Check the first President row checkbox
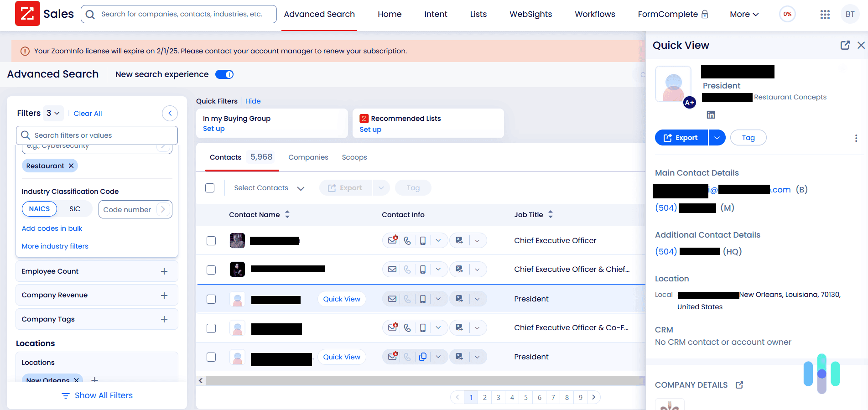The height and width of the screenshot is (410, 868). 211,299
